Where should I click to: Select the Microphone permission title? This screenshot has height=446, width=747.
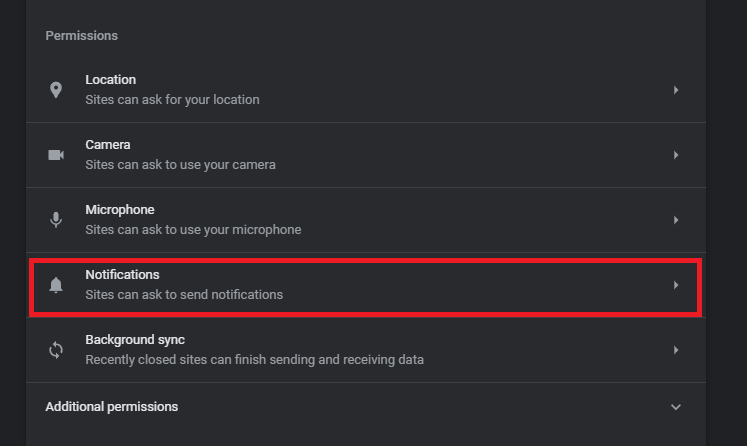[120, 210]
